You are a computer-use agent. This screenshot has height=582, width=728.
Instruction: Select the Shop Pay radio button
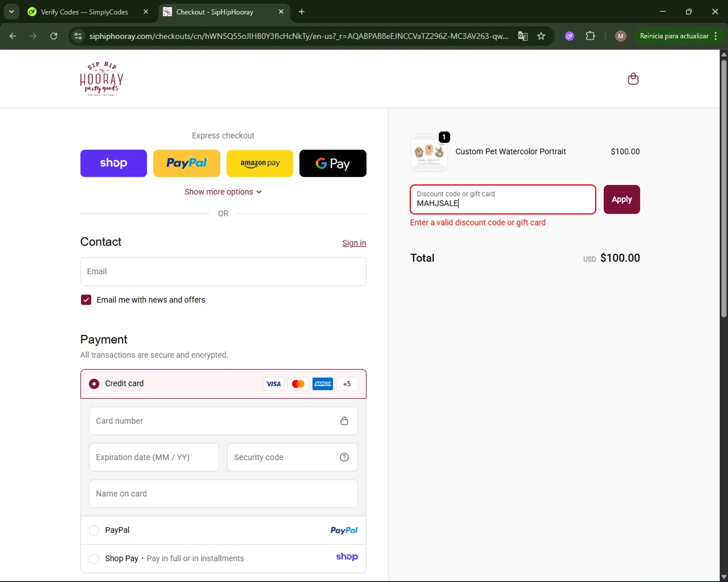pyautogui.click(x=94, y=559)
